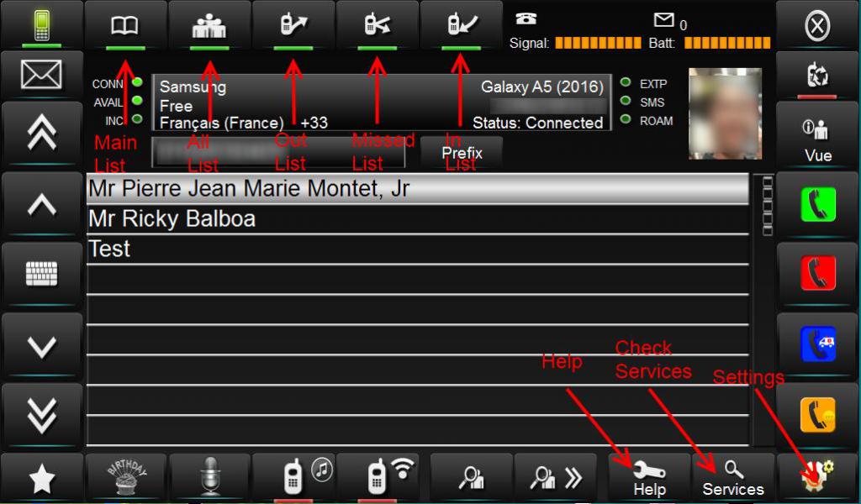Viewport: 861px width, 504px height.
Task: Open the mobile phone panel icon
Action: click(x=42, y=25)
